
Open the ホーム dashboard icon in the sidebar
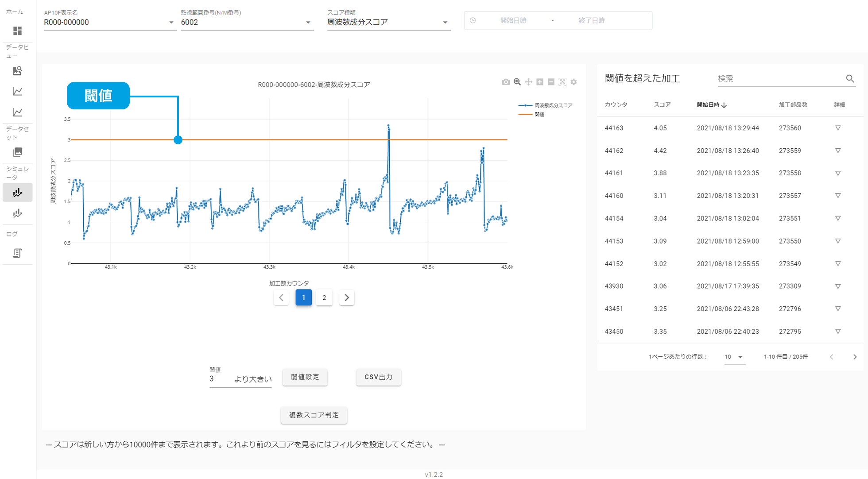(17, 31)
